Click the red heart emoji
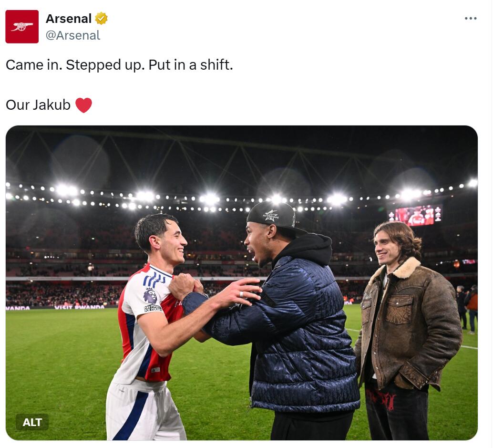 point(83,105)
